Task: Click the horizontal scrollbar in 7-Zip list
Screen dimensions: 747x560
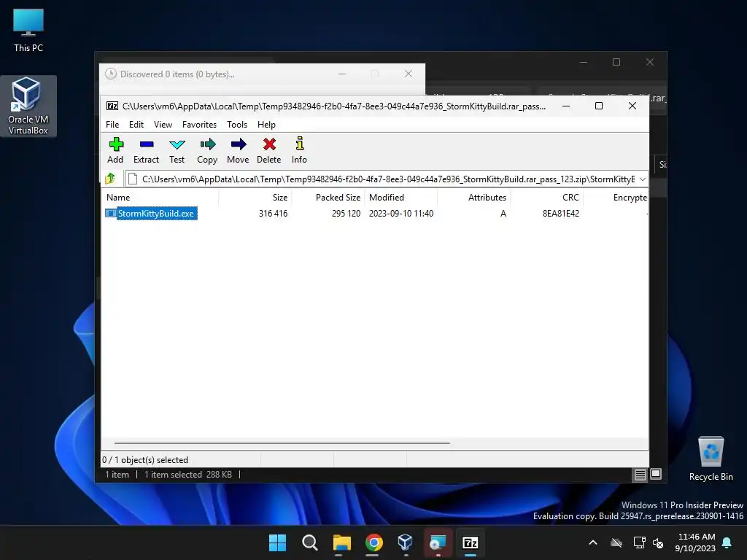Action: (x=282, y=443)
